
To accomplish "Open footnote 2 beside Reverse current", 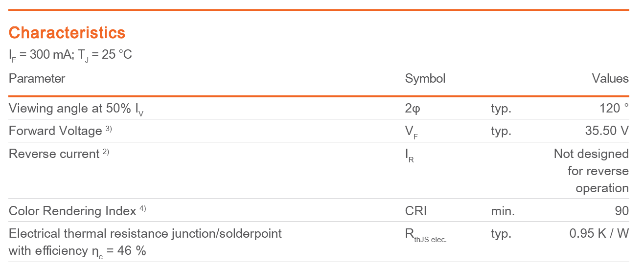I will pyautogui.click(x=106, y=152).
